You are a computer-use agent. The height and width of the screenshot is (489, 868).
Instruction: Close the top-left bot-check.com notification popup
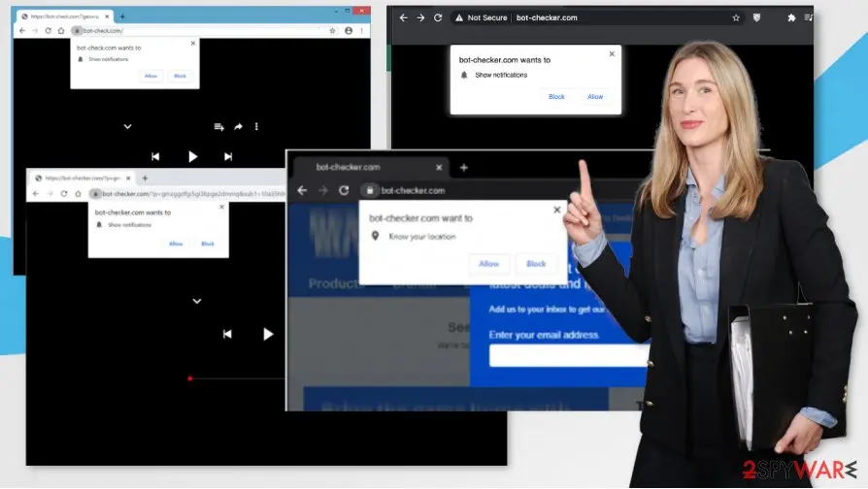[192, 43]
